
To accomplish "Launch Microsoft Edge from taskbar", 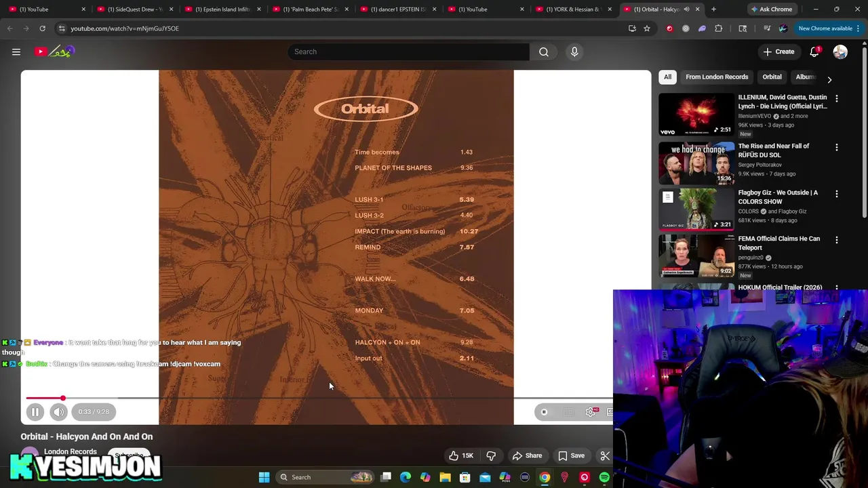I will click(x=406, y=477).
